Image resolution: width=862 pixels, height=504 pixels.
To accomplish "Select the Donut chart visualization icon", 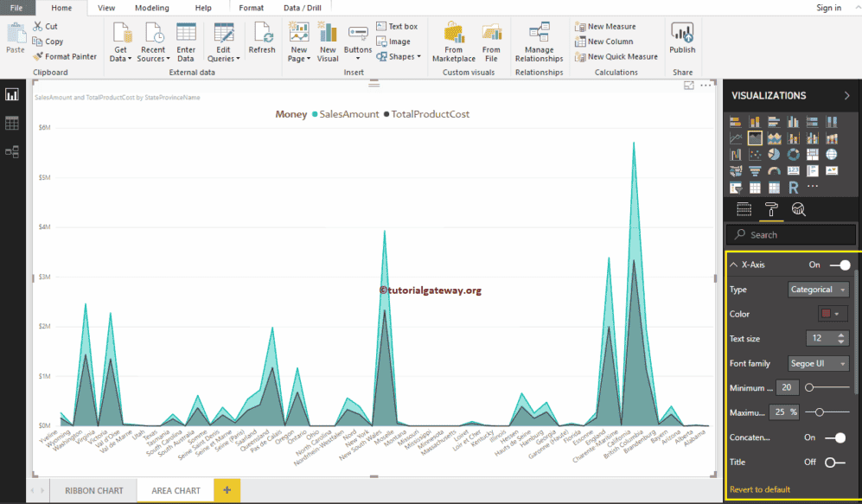I will click(x=794, y=154).
